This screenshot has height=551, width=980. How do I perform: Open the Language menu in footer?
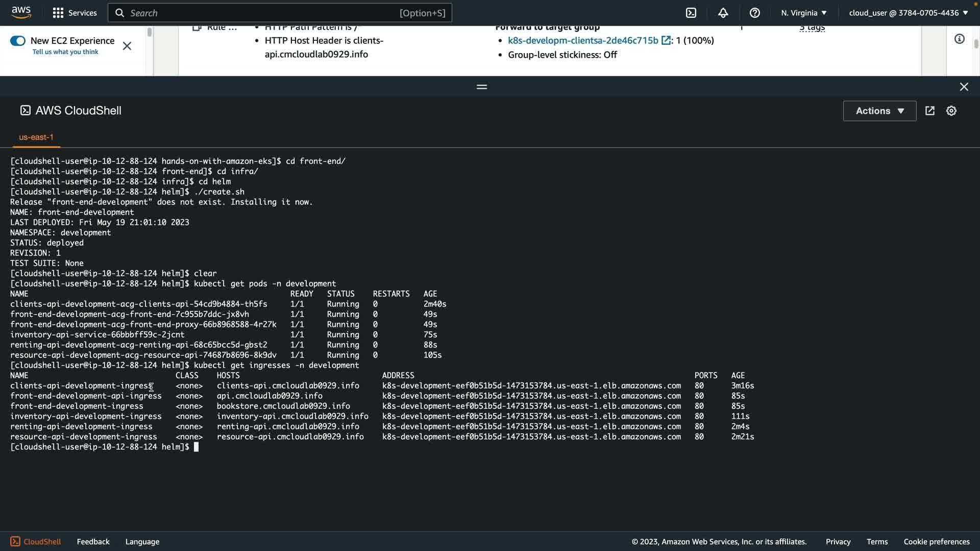click(x=142, y=541)
